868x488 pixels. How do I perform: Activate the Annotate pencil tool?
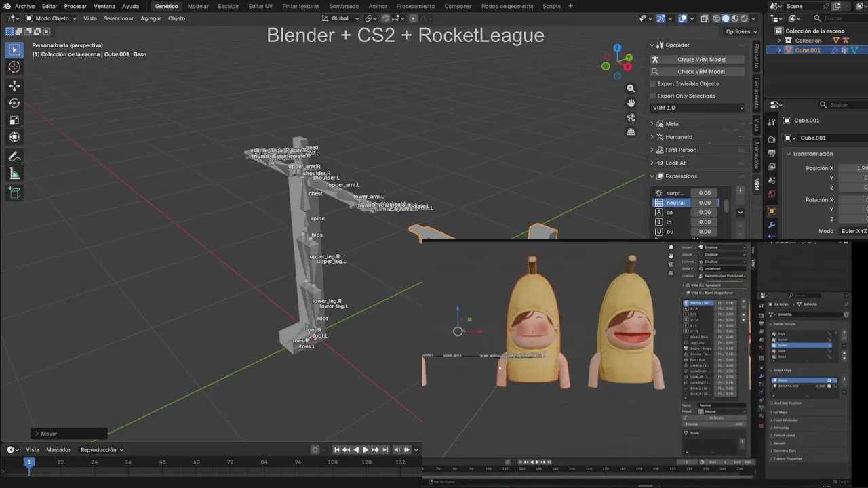pyautogui.click(x=14, y=157)
